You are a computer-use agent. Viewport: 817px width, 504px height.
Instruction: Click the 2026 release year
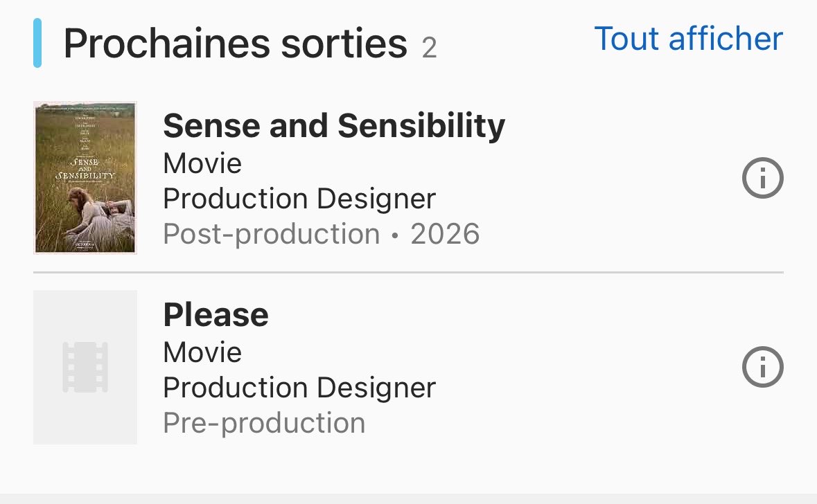(x=444, y=234)
